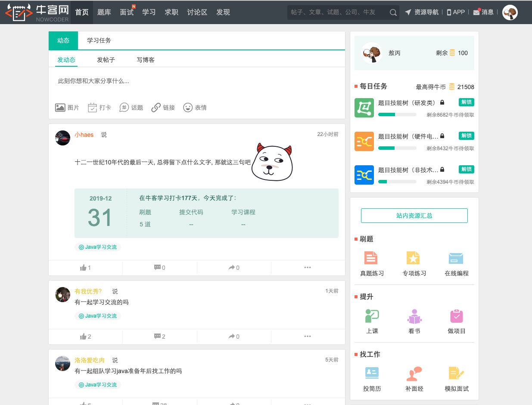Open Java学习交流 tag under 小haes's post
This screenshot has width=532, height=405.
[x=98, y=247]
